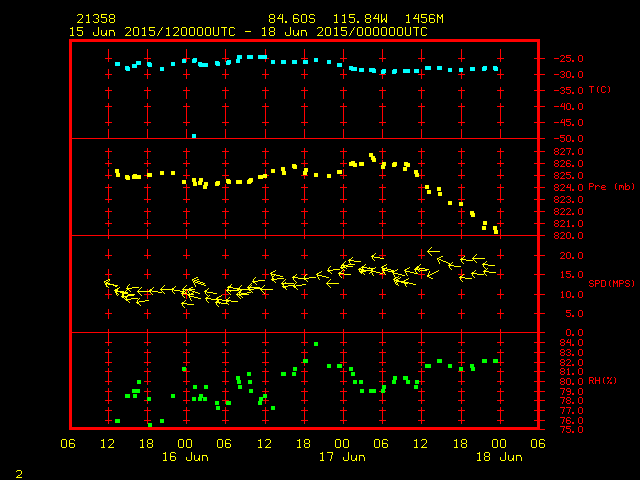Select the latitude value 84.60S

coord(292,19)
